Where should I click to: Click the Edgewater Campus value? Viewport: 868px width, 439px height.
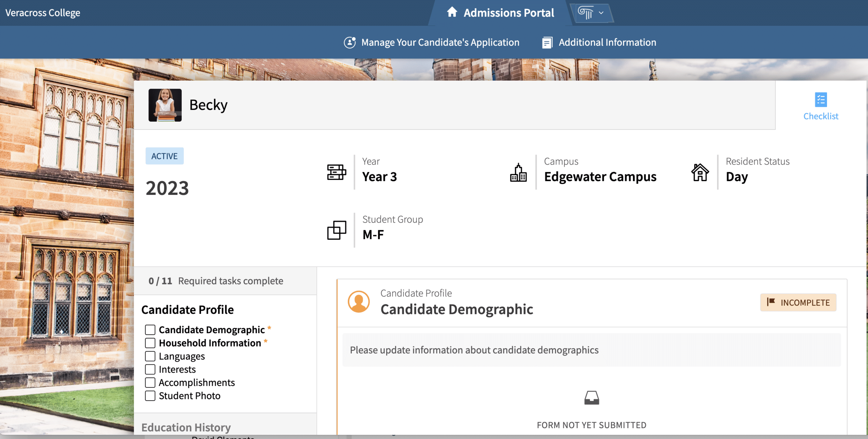point(600,177)
